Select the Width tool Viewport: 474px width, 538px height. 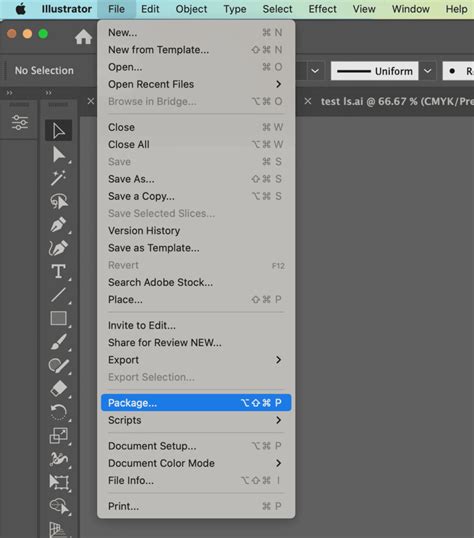pos(58,459)
